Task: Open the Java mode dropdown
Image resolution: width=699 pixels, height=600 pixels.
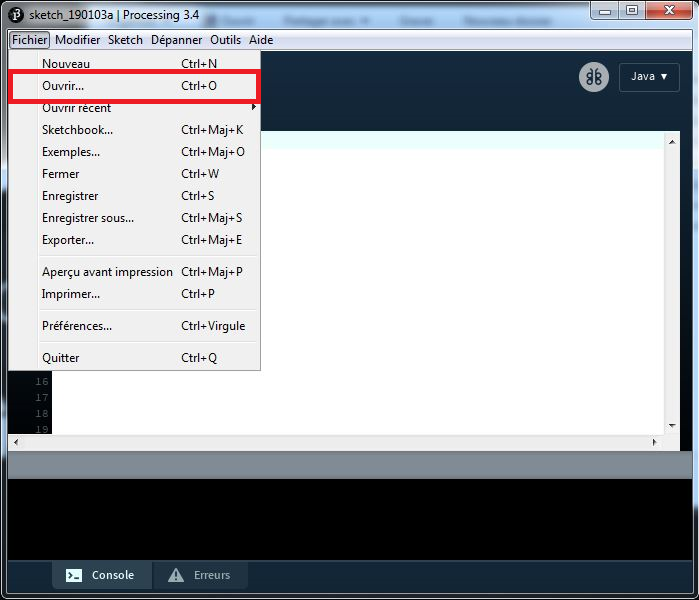Action: (x=649, y=77)
